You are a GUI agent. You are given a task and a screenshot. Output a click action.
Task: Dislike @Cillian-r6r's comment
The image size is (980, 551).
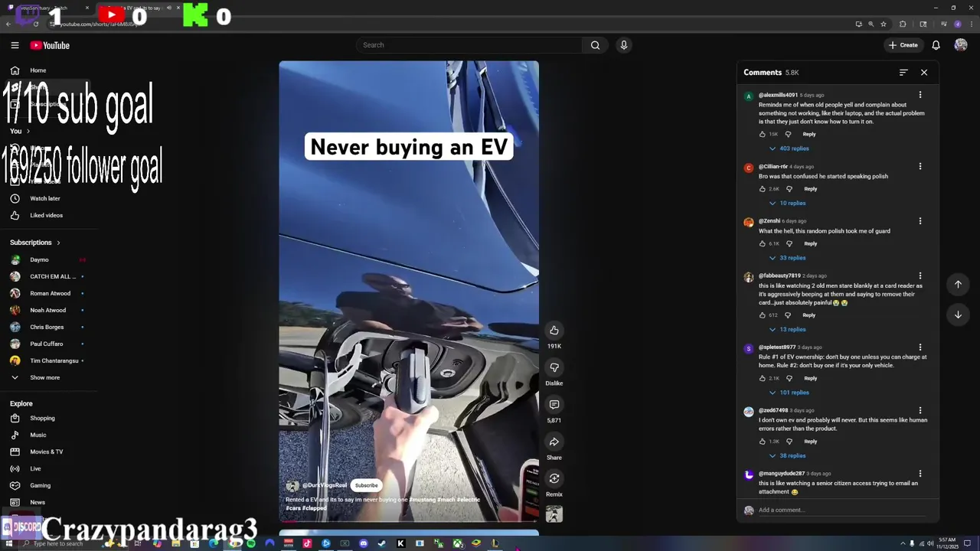coord(789,189)
